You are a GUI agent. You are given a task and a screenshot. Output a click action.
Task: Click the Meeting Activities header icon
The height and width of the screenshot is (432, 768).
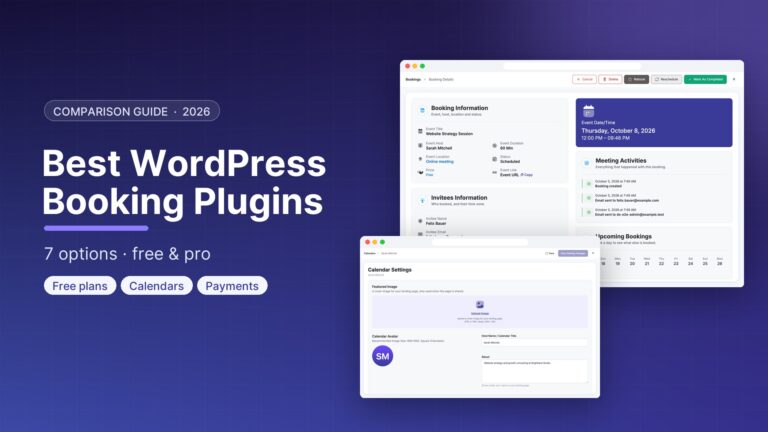586,163
